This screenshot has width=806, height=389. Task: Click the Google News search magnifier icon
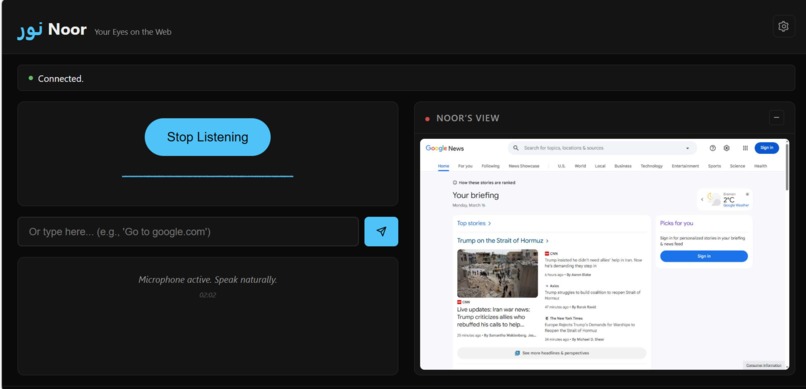click(516, 148)
